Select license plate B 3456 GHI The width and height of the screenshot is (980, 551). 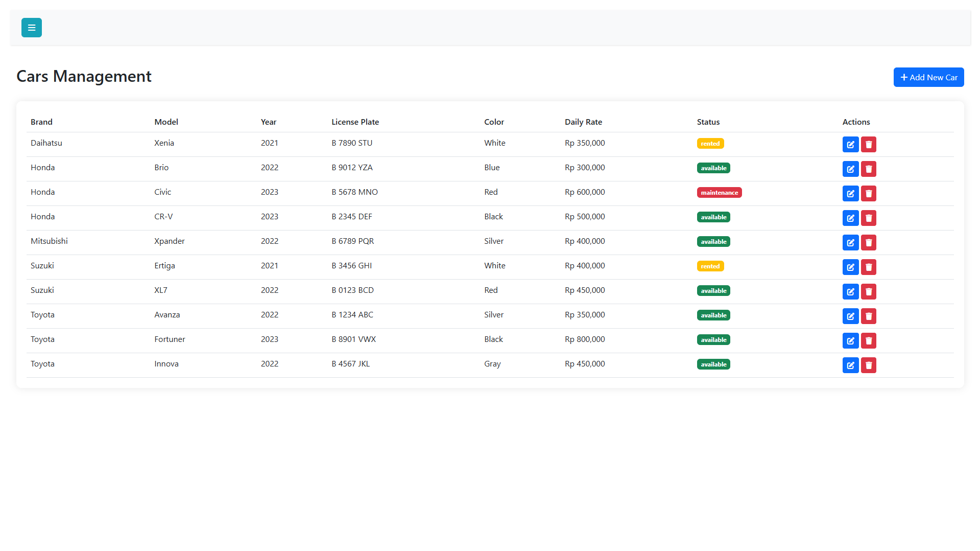click(x=351, y=266)
